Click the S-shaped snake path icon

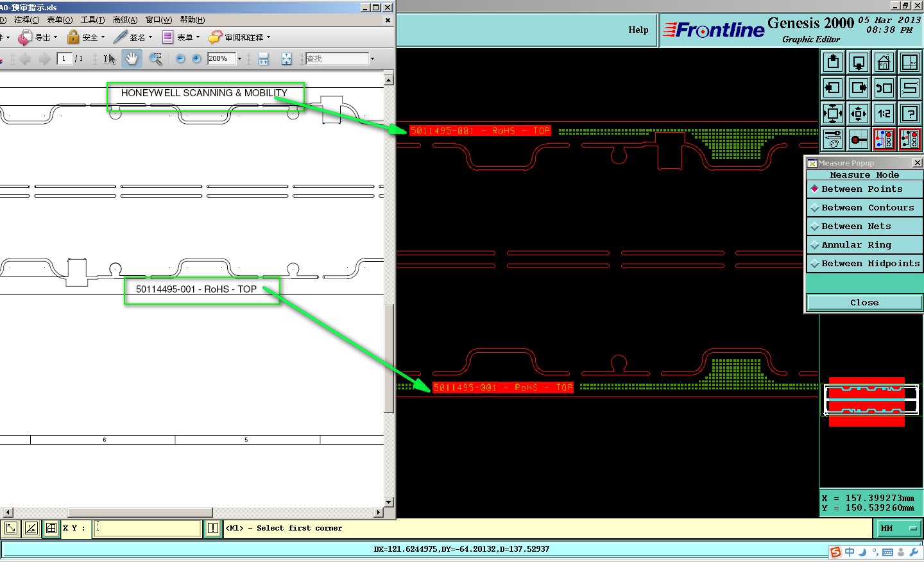click(x=910, y=88)
